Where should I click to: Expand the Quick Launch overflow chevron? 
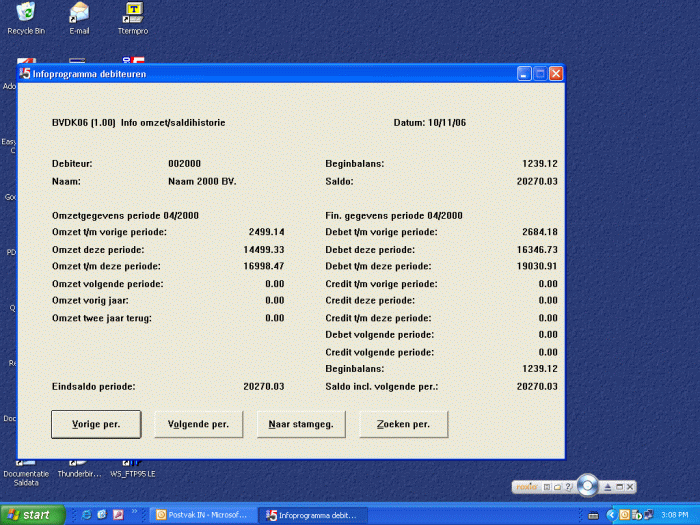(x=134, y=512)
